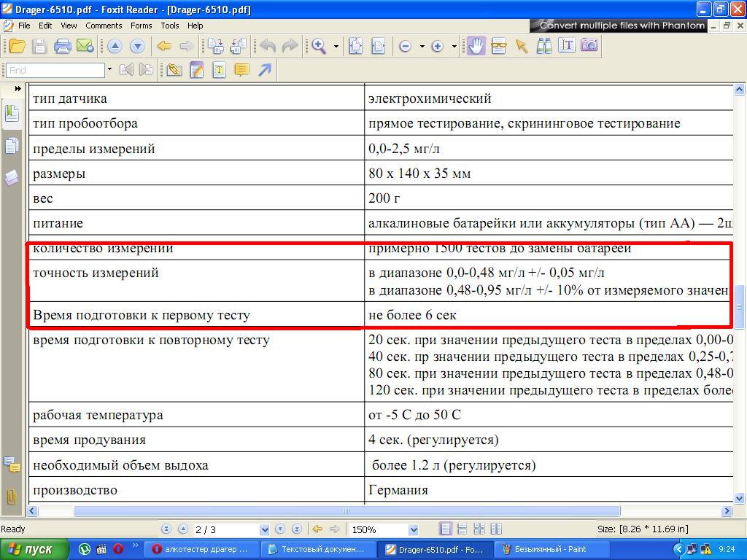
Task: Select the Zoom In magnifier tool
Action: [319, 46]
